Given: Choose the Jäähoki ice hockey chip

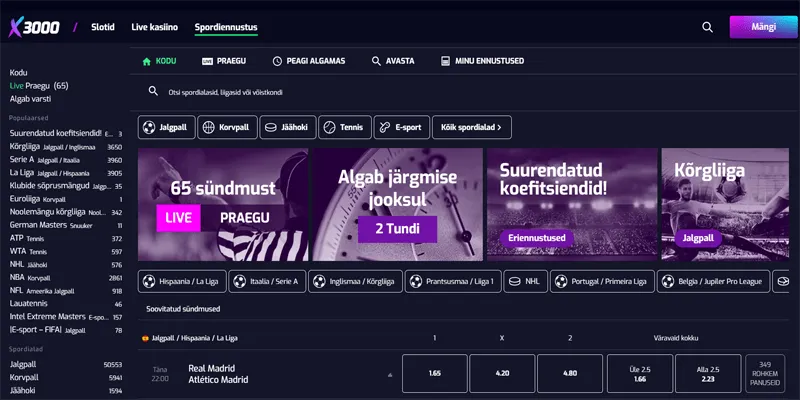Looking at the screenshot, I should pos(288,128).
